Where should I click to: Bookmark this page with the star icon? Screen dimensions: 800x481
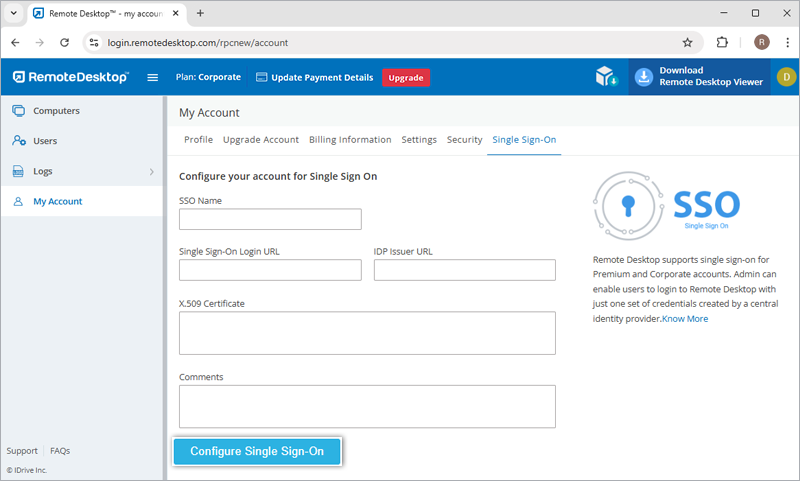click(687, 43)
